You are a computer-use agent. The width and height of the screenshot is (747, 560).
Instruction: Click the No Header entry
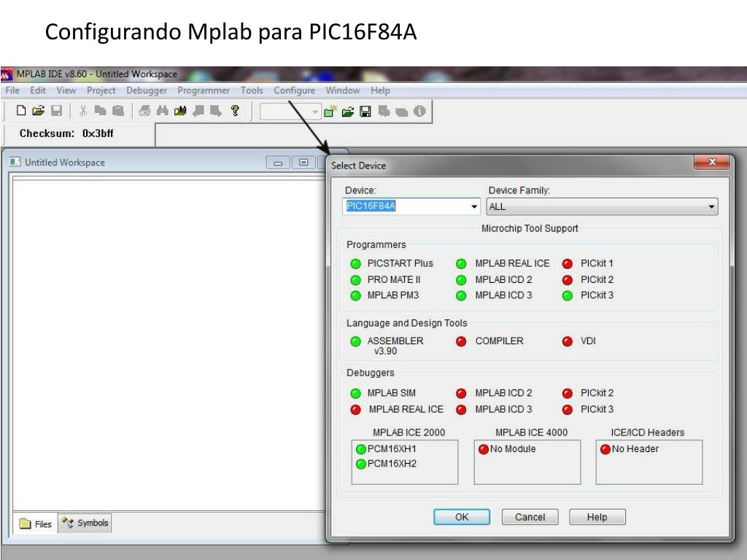pos(630,449)
